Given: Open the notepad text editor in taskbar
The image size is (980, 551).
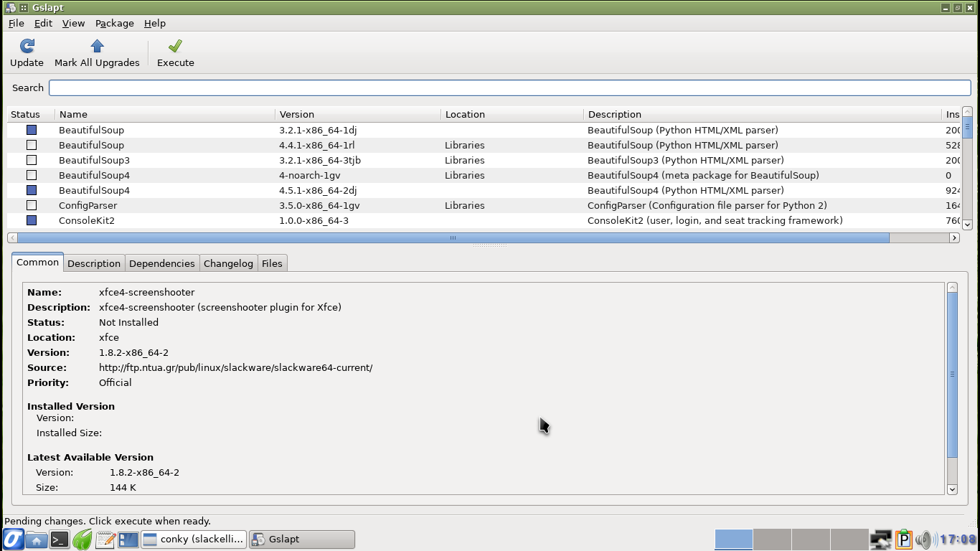Looking at the screenshot, I should point(105,540).
